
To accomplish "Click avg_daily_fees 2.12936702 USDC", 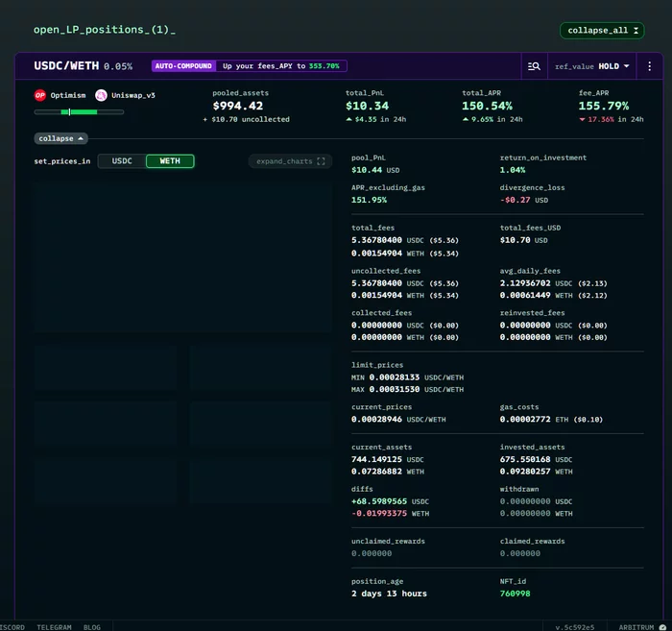I will pos(536,283).
